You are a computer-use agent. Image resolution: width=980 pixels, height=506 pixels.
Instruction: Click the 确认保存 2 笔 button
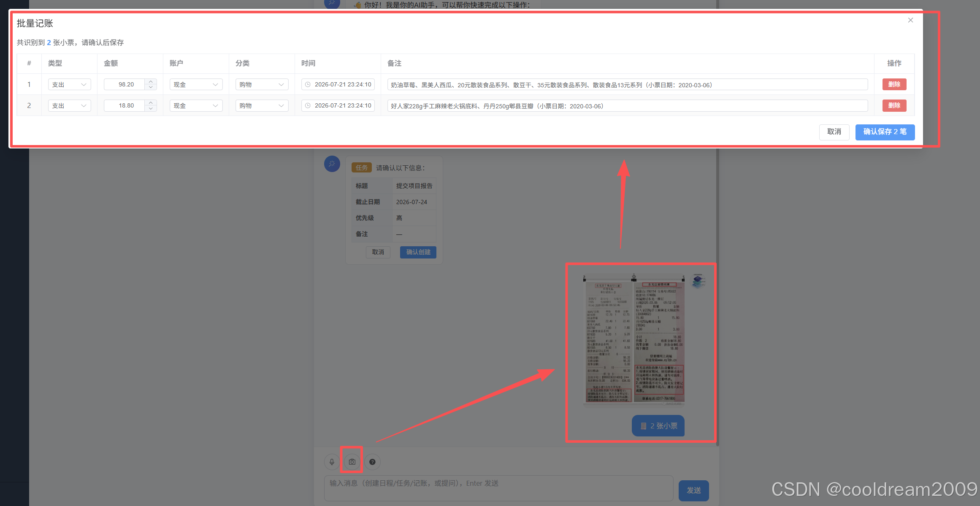tap(885, 132)
